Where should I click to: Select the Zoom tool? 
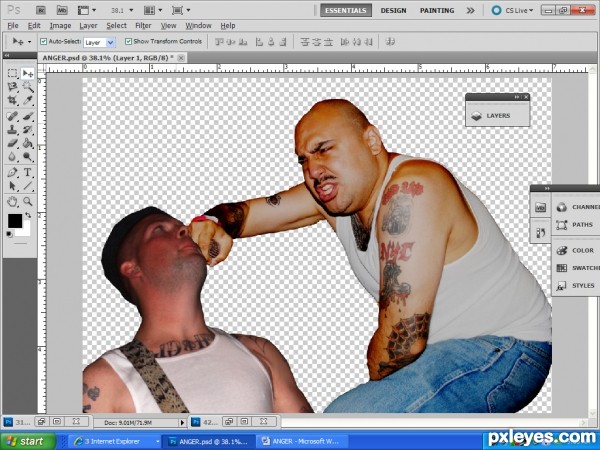28,201
